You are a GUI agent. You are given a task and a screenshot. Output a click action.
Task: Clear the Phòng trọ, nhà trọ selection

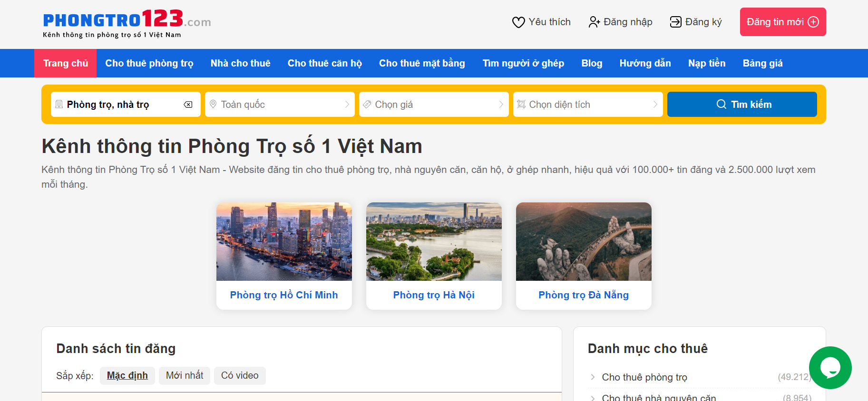[x=188, y=105]
